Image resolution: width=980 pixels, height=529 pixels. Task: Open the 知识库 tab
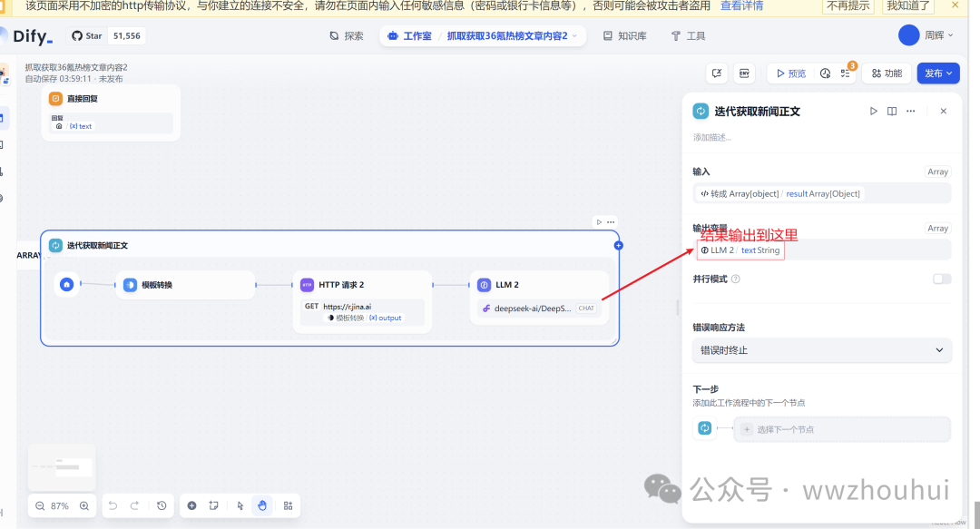(x=624, y=36)
